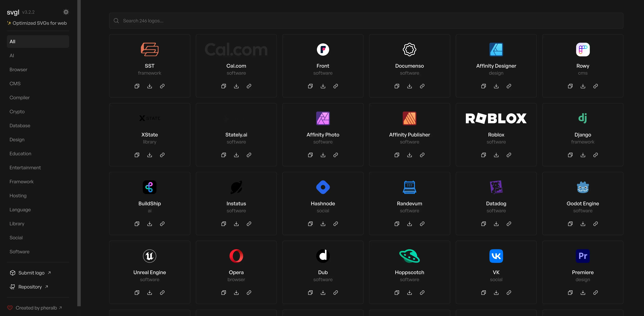644x316 pixels.
Task: Download the Front logo
Action: pos(323,86)
